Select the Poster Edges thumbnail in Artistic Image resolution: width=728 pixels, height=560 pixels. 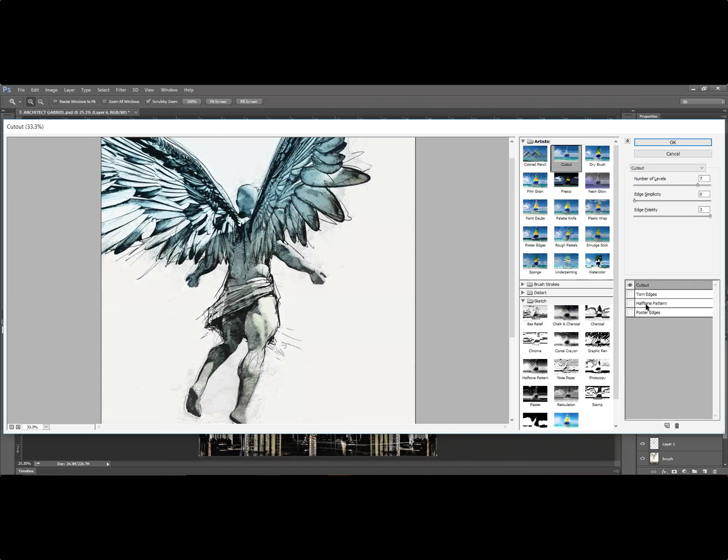tap(535, 236)
